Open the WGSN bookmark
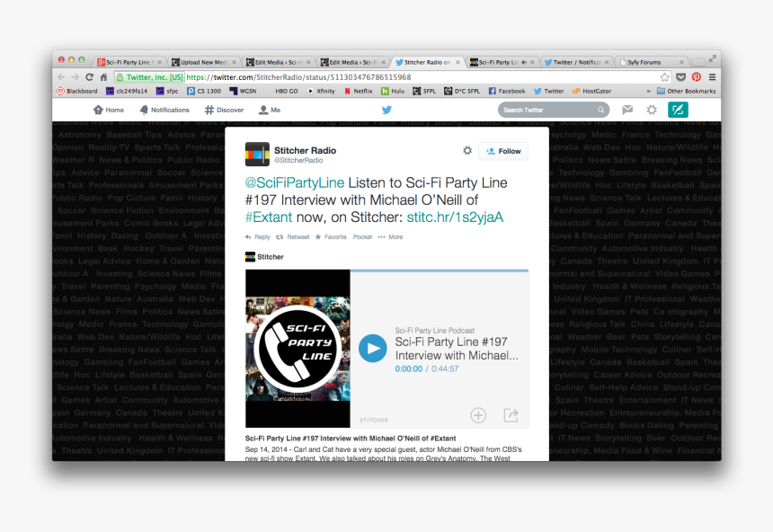Screen dimensions: 773x532 click(x=243, y=92)
